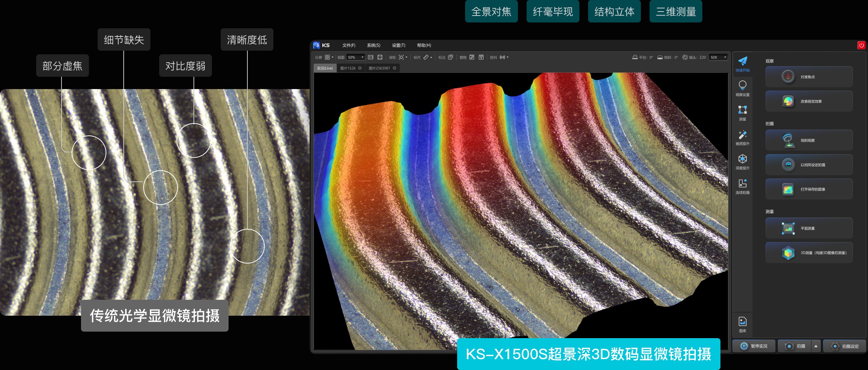This screenshot has width=868, height=370.
Task: Open the 帮助(H) menu
Action: 424,45
